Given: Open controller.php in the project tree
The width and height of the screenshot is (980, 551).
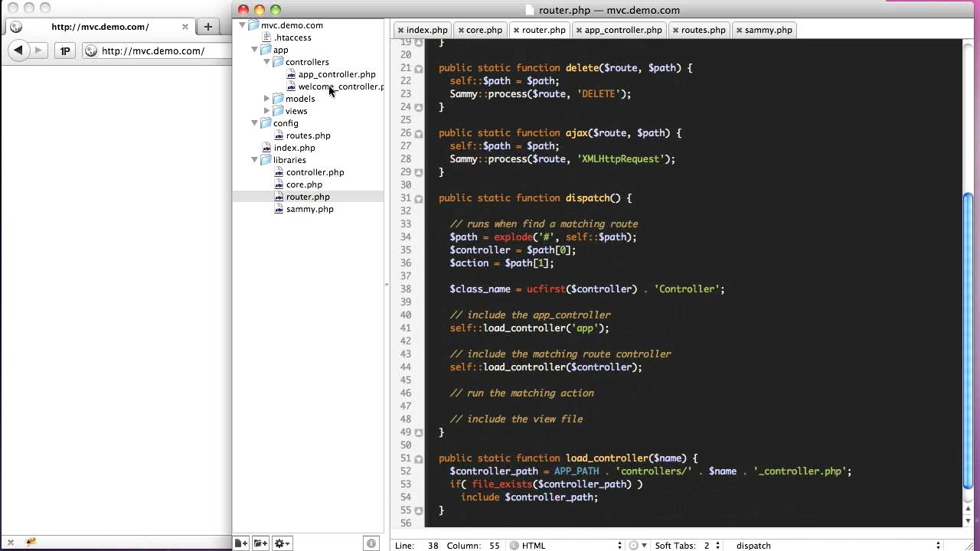Looking at the screenshot, I should [x=315, y=172].
